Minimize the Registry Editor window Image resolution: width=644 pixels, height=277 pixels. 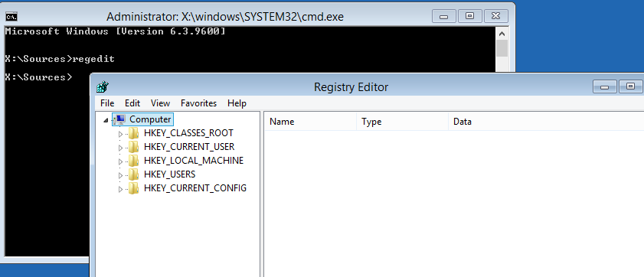point(605,86)
